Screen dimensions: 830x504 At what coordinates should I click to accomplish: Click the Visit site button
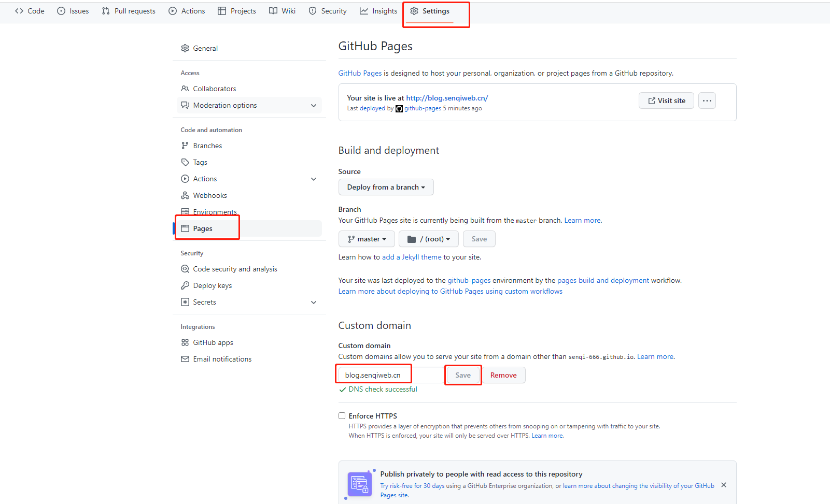click(667, 100)
